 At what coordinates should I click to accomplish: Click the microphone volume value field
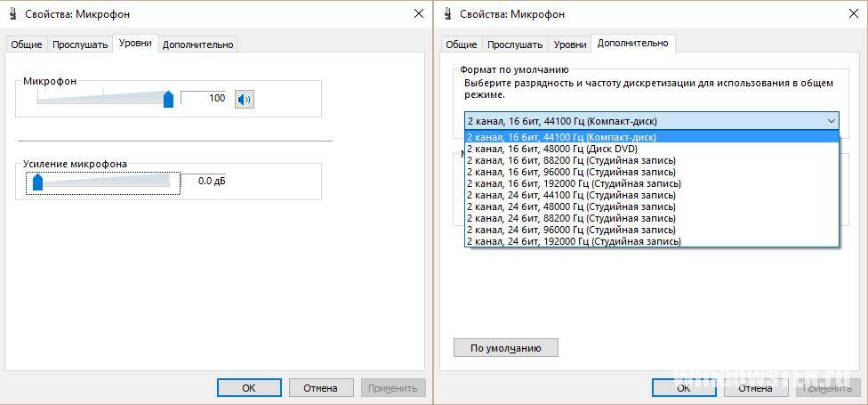(205, 98)
